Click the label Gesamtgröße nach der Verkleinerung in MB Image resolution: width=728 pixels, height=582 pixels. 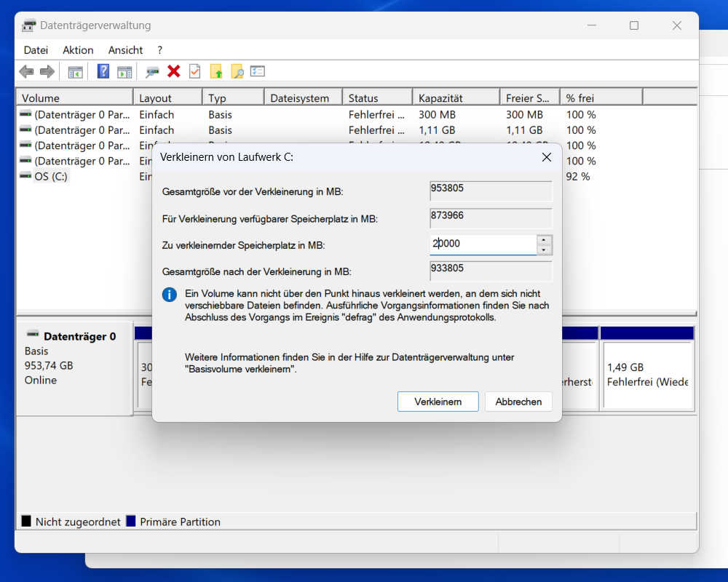(257, 272)
